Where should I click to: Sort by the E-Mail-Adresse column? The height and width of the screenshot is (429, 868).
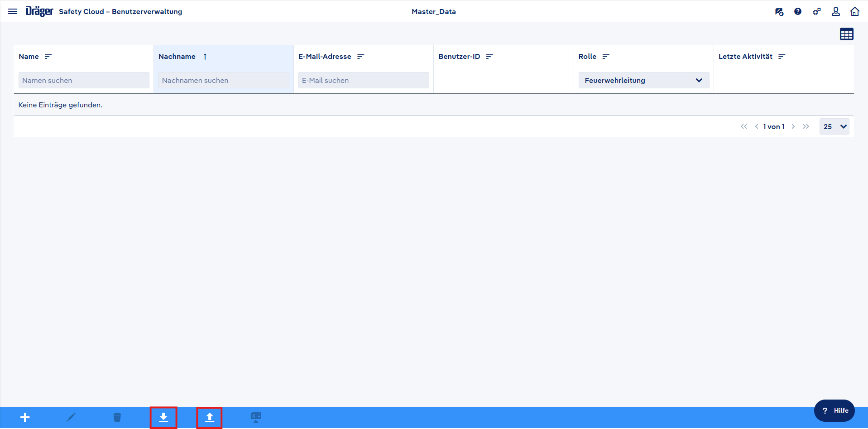pos(360,57)
